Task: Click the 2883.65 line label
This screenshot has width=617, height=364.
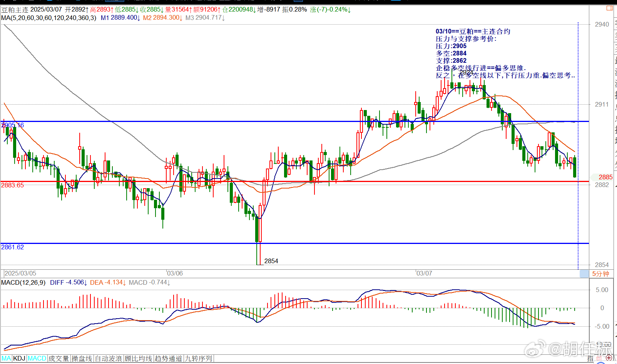Action: [x=12, y=185]
